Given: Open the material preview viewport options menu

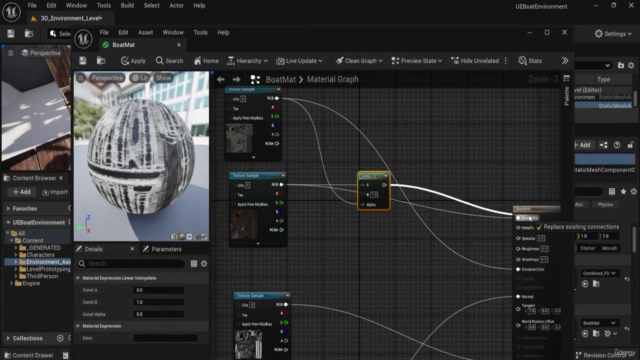Looking at the screenshot, I should [x=81, y=78].
